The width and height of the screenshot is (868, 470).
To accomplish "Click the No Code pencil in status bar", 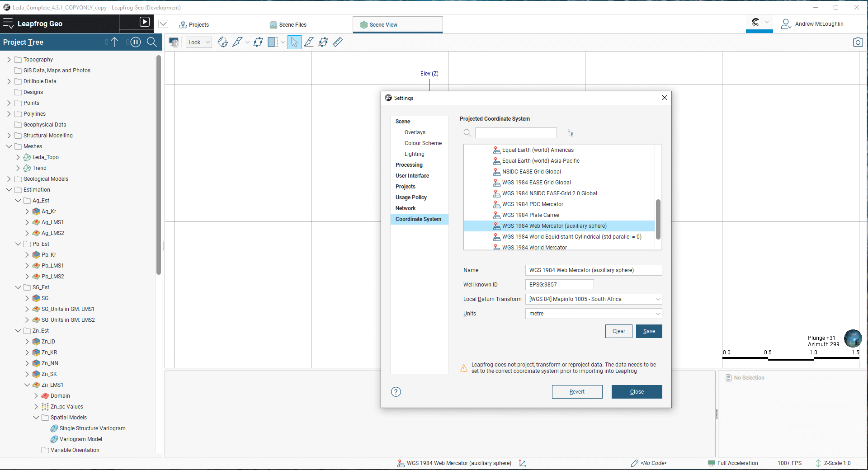I will coord(635,463).
